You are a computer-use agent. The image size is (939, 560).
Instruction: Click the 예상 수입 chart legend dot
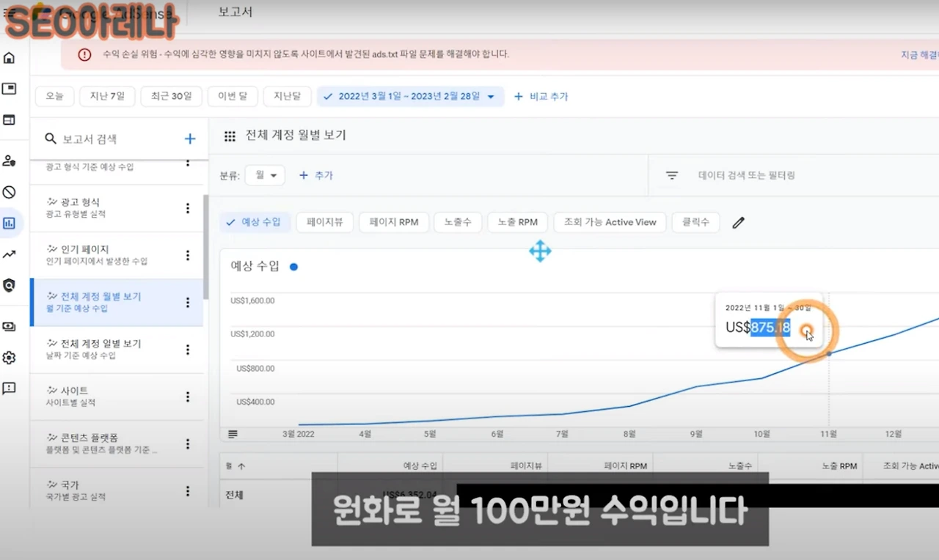pos(293,267)
